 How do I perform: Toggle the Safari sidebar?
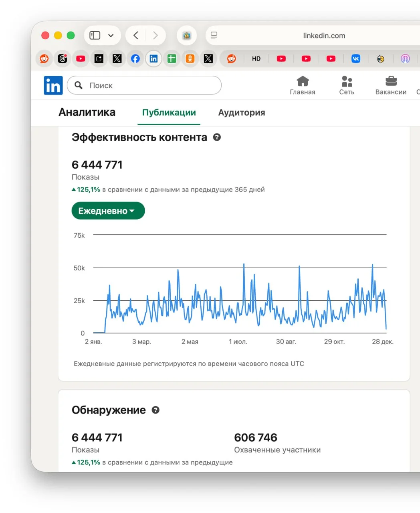click(x=95, y=35)
